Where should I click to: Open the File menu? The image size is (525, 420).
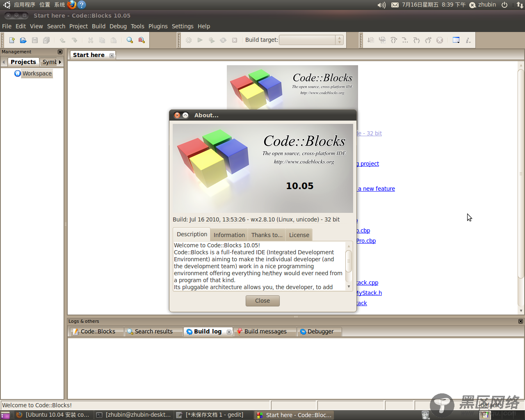(x=7, y=26)
